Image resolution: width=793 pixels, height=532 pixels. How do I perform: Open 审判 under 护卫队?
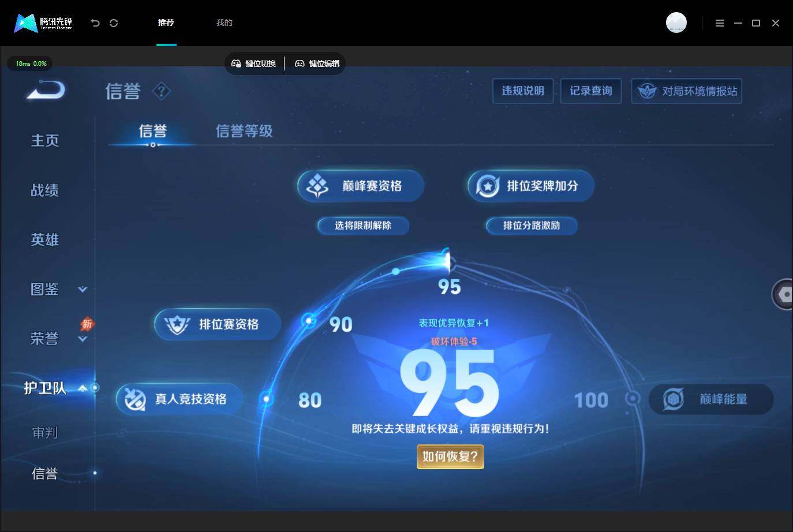coord(45,432)
